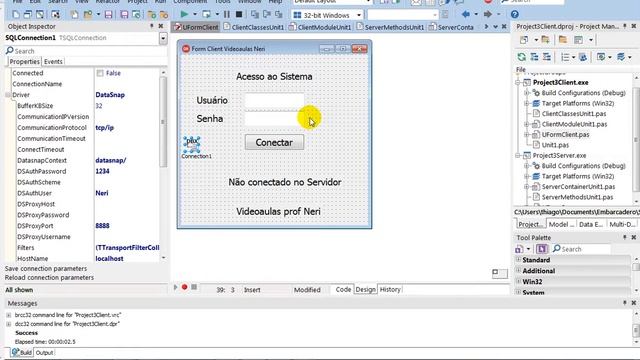
Task: Select the HostName value localhost
Action: click(109, 259)
